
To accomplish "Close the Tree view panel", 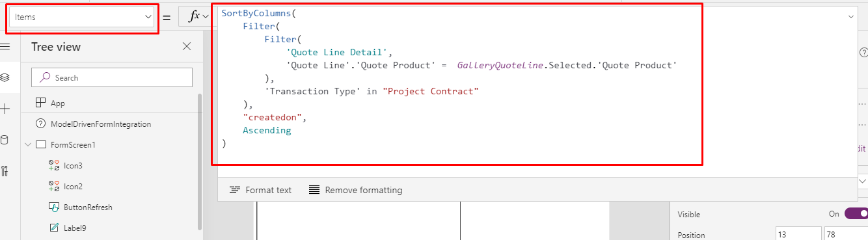I will [187, 47].
